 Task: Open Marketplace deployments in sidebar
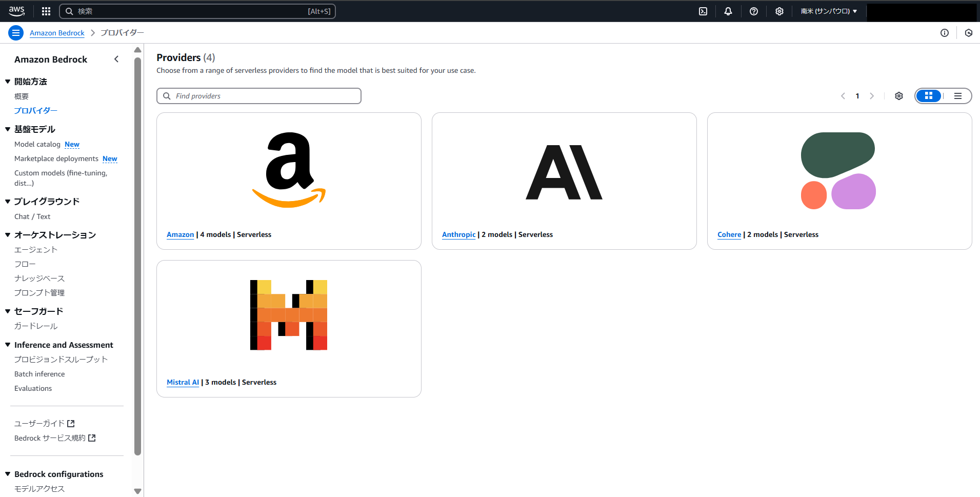coord(56,159)
